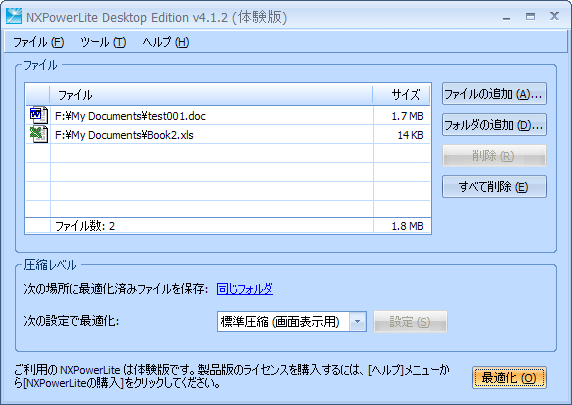The image size is (572, 405).
Task: Sort by the ファイル column header
Action: 211,95
